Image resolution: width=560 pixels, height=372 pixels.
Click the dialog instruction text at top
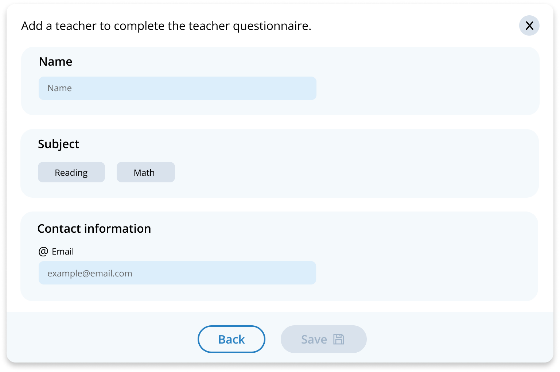[166, 26]
